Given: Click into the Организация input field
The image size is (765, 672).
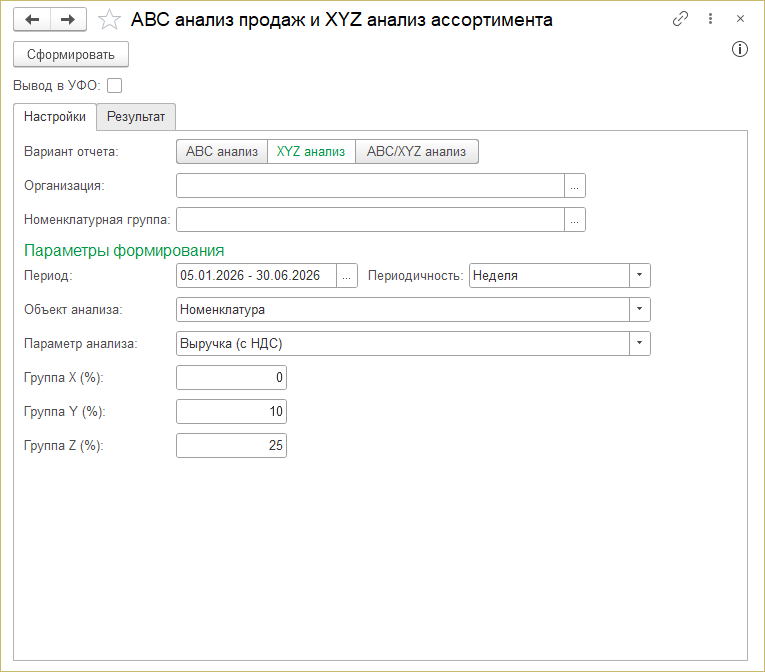Looking at the screenshot, I should click(370, 185).
